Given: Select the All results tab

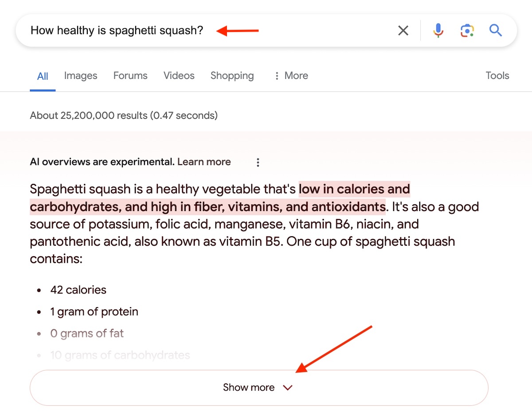Looking at the screenshot, I should coord(43,76).
